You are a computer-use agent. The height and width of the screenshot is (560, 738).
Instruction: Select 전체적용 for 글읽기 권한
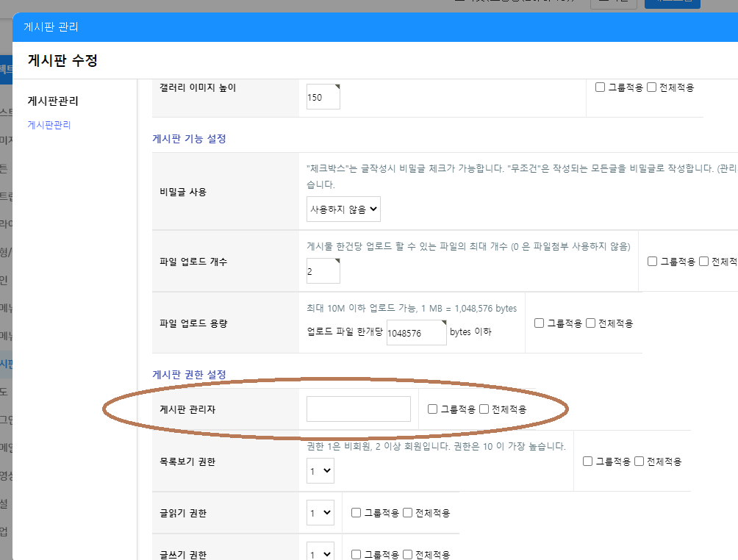coord(408,513)
